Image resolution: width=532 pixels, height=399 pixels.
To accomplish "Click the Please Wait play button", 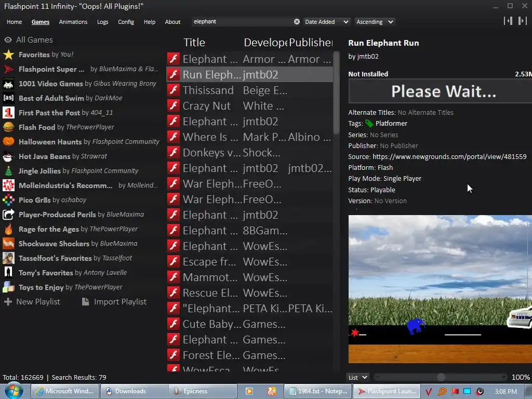I will click(440, 91).
